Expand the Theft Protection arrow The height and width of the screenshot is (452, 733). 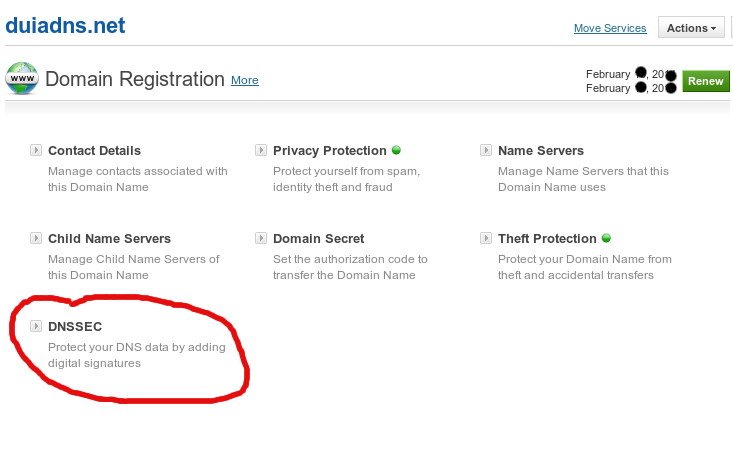[x=486, y=238]
